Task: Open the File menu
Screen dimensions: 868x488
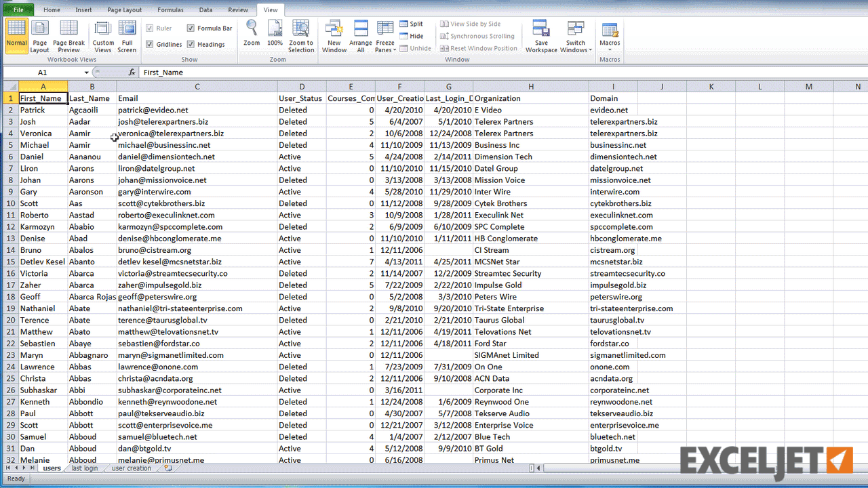Action: (x=17, y=9)
